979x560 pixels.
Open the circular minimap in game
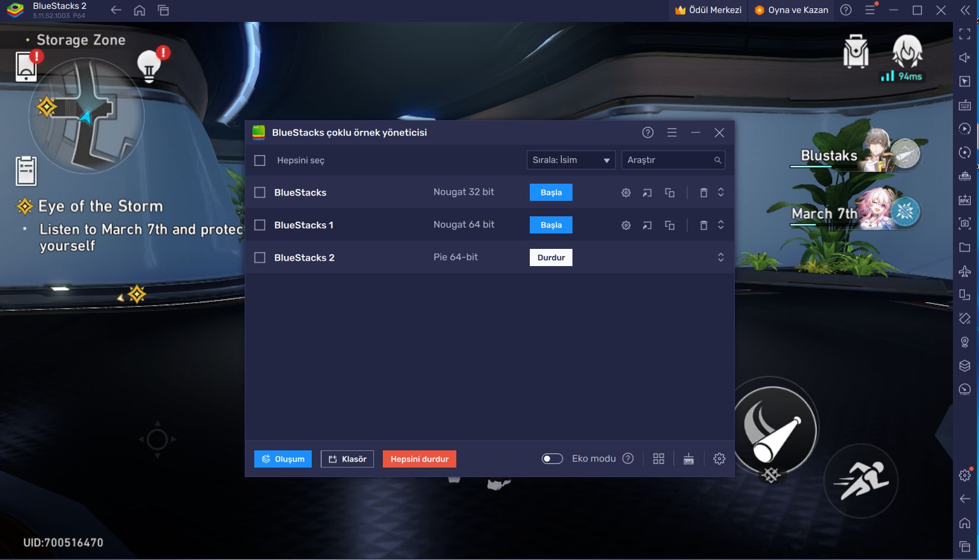(87, 116)
